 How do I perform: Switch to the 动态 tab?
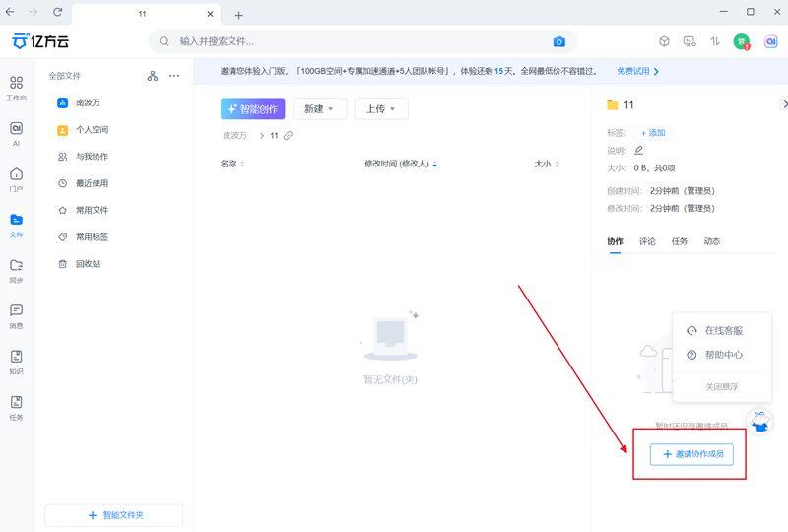point(711,241)
